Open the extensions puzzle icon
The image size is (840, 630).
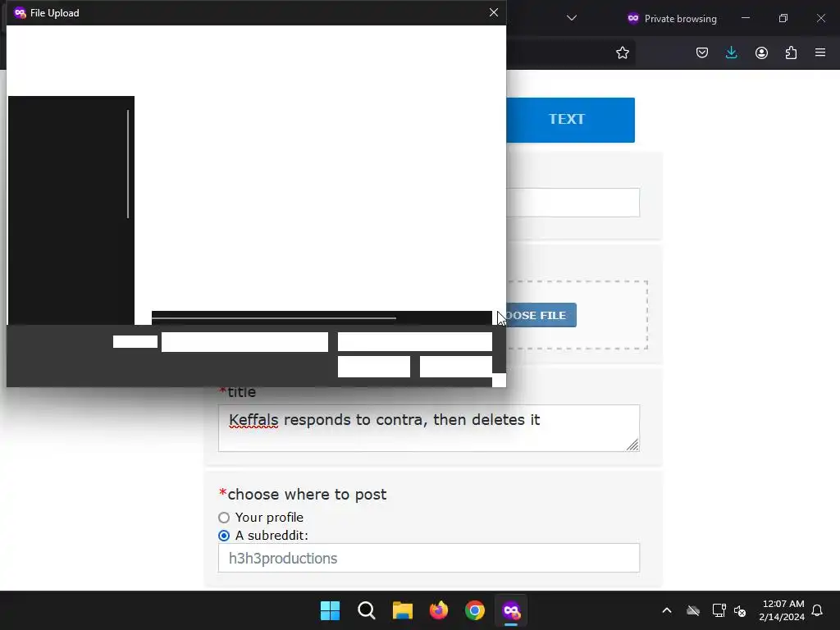791,52
